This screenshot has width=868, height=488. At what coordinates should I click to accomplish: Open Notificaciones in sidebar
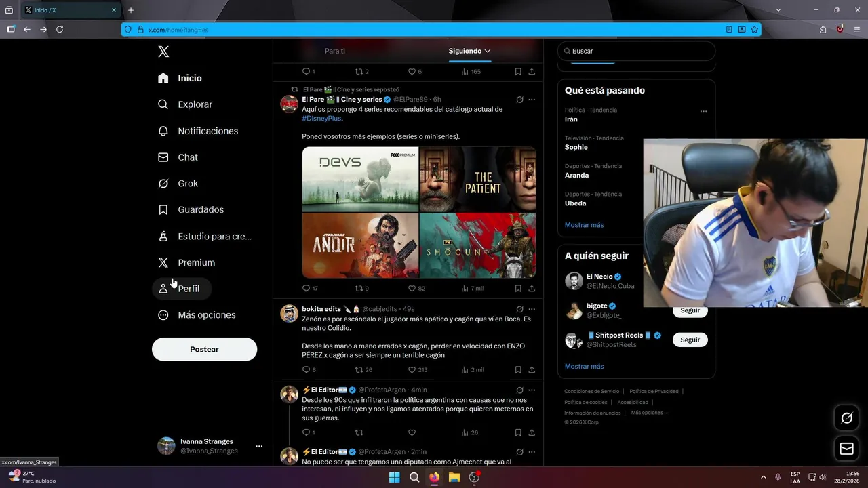[x=198, y=131]
